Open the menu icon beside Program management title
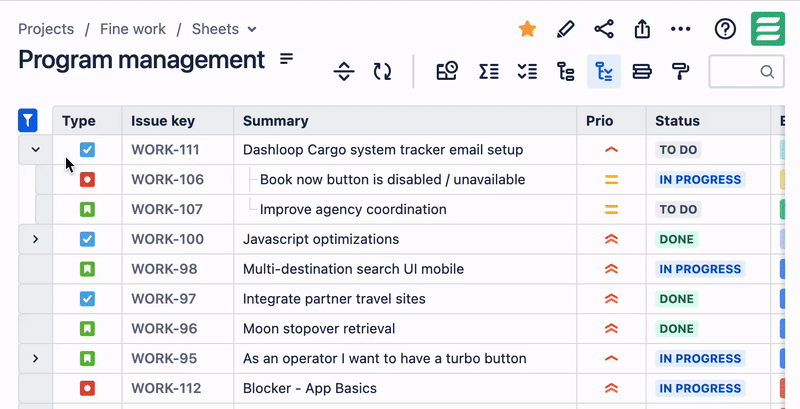Viewport: 800px width, 409px height. [x=287, y=59]
